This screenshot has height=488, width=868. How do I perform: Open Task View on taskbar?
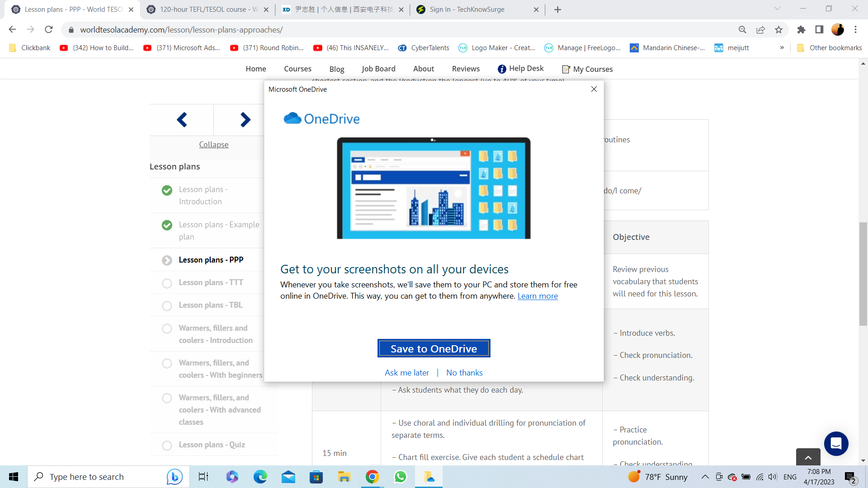(x=203, y=477)
